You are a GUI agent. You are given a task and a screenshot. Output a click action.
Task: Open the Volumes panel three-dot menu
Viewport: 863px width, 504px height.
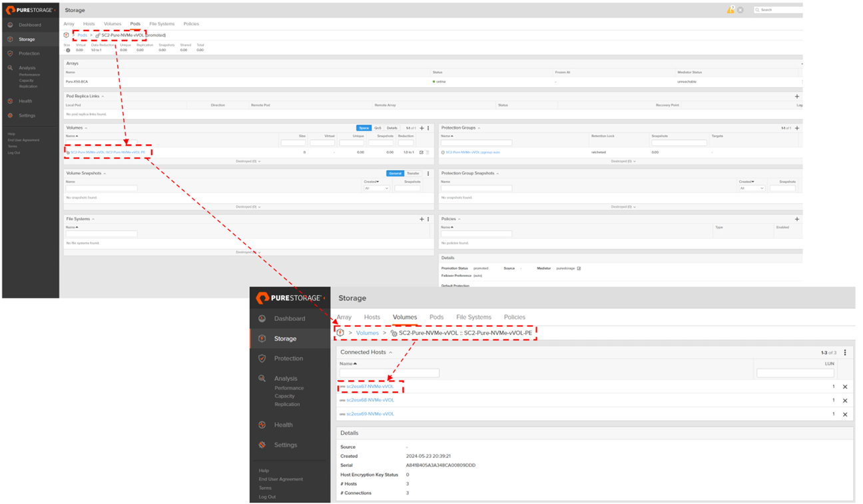point(428,128)
